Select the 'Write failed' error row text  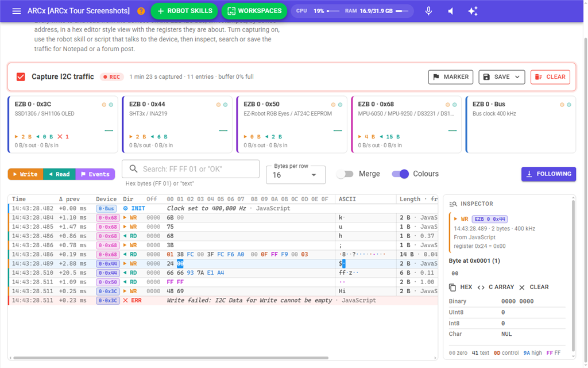click(x=249, y=300)
